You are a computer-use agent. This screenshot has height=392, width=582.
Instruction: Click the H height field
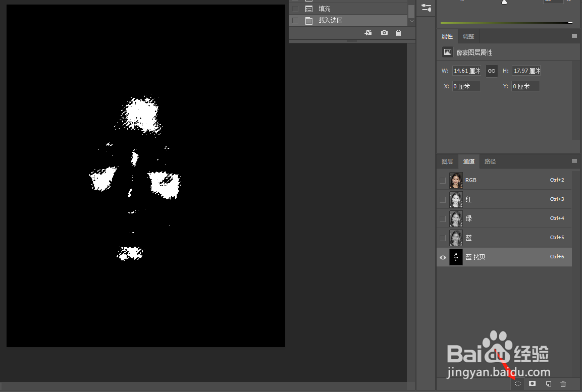pyautogui.click(x=526, y=71)
